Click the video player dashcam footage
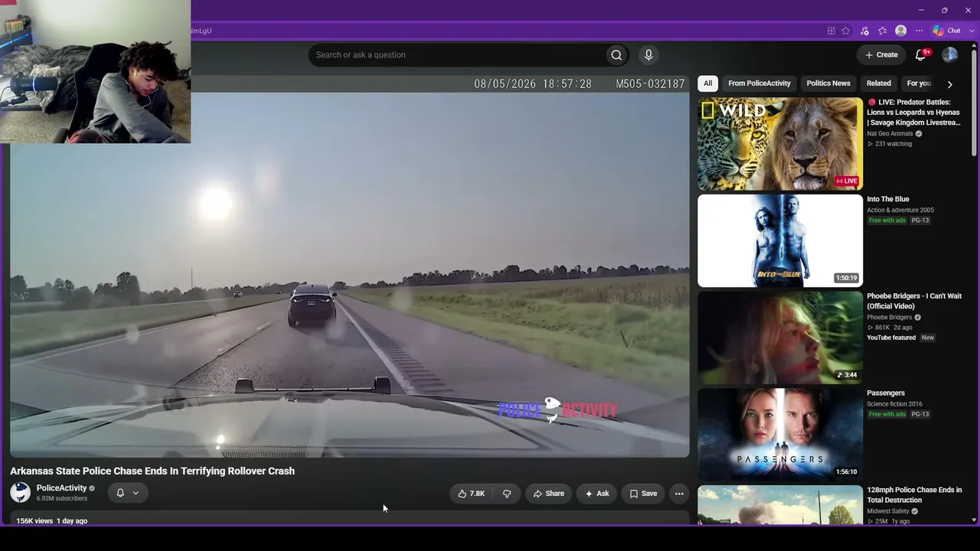The height and width of the screenshot is (551, 980). [x=350, y=266]
